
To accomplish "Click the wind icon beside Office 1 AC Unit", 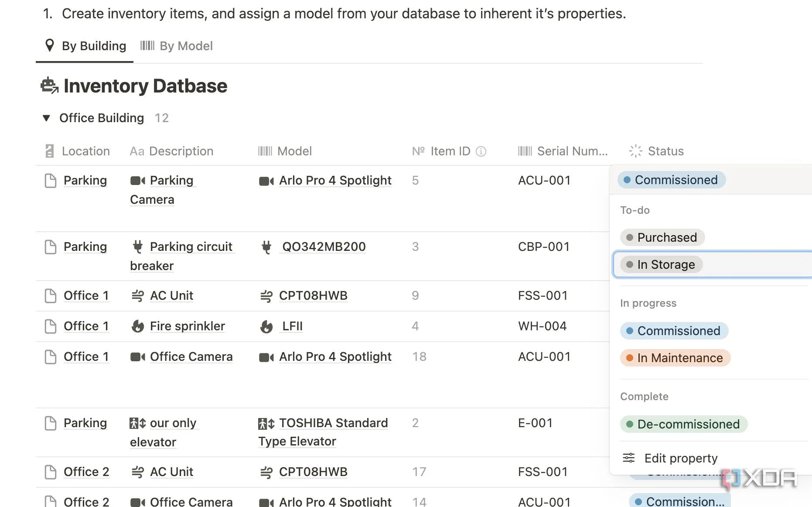I will pyautogui.click(x=138, y=296).
